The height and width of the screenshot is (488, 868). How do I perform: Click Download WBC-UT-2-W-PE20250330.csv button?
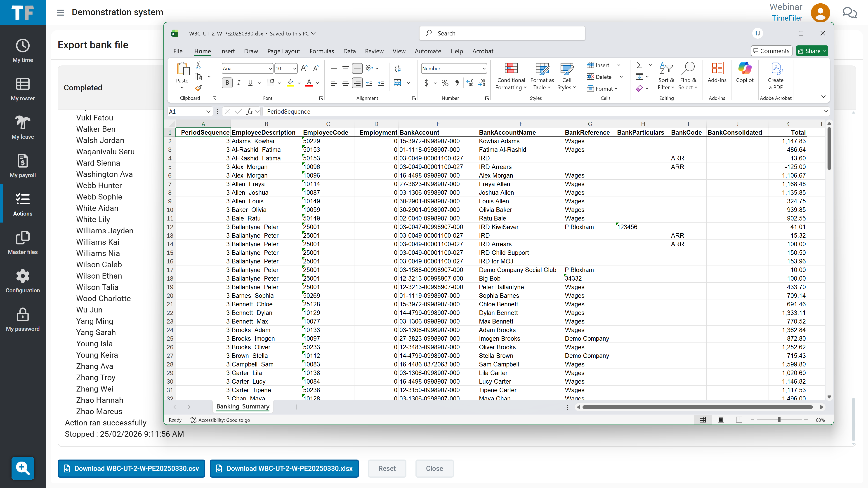coord(131,469)
